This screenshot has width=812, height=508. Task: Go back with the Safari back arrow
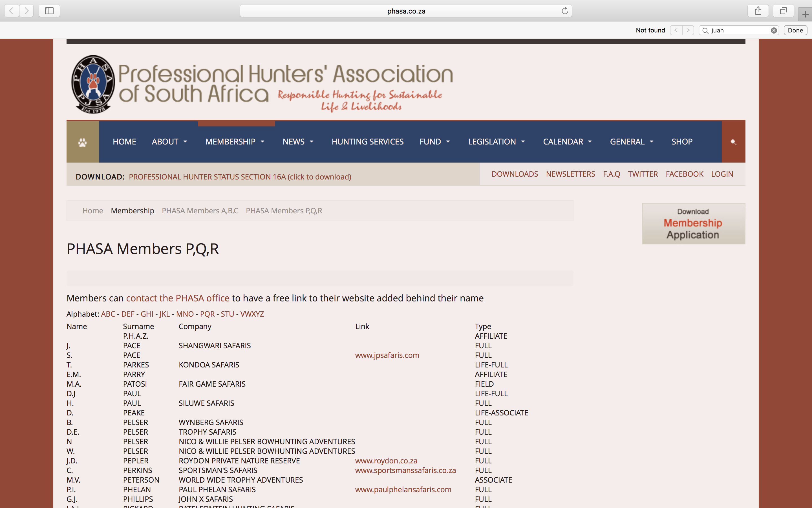tap(11, 11)
